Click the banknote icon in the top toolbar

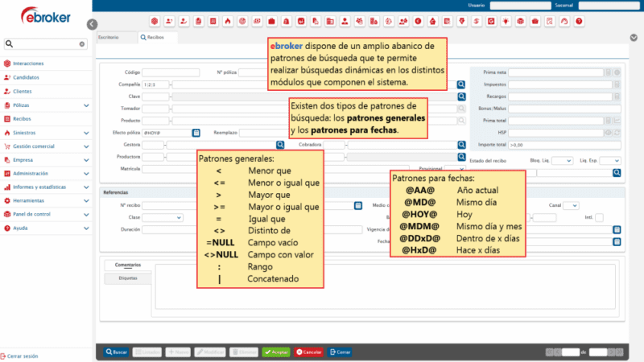[257, 22]
